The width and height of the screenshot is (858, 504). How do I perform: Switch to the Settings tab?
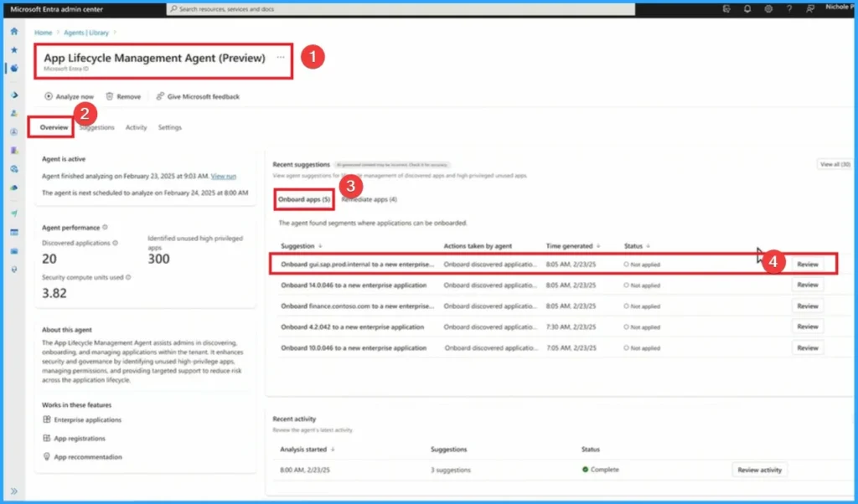point(170,127)
